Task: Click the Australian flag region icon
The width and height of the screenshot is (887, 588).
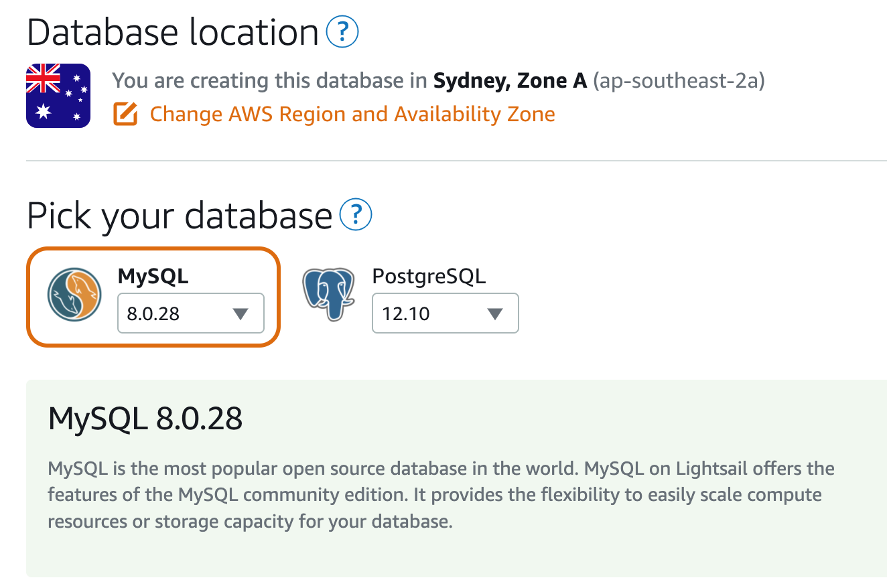Action: click(x=58, y=95)
